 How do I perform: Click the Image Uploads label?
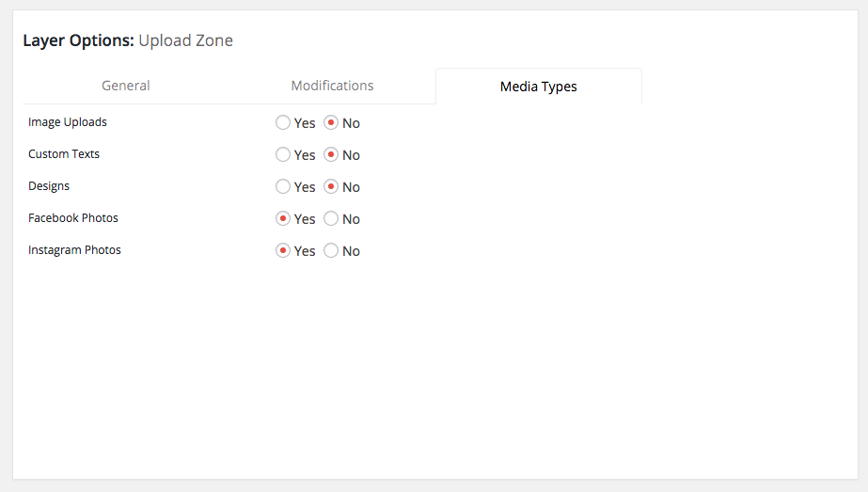click(68, 122)
